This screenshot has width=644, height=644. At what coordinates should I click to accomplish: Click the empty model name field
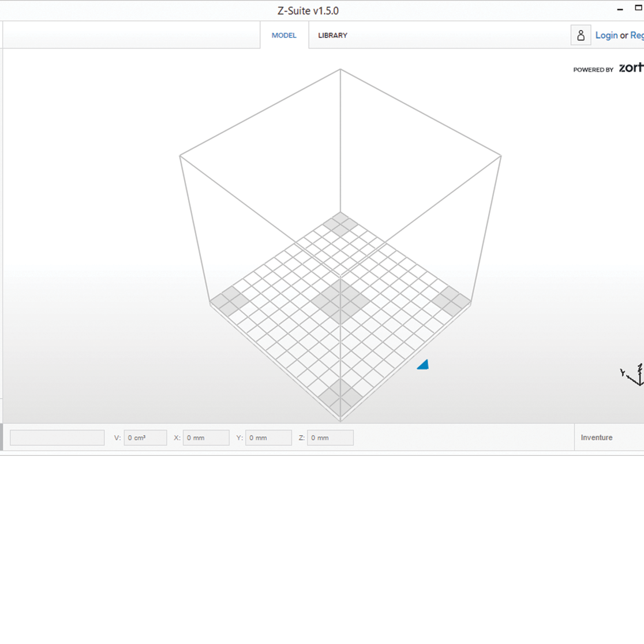point(57,437)
